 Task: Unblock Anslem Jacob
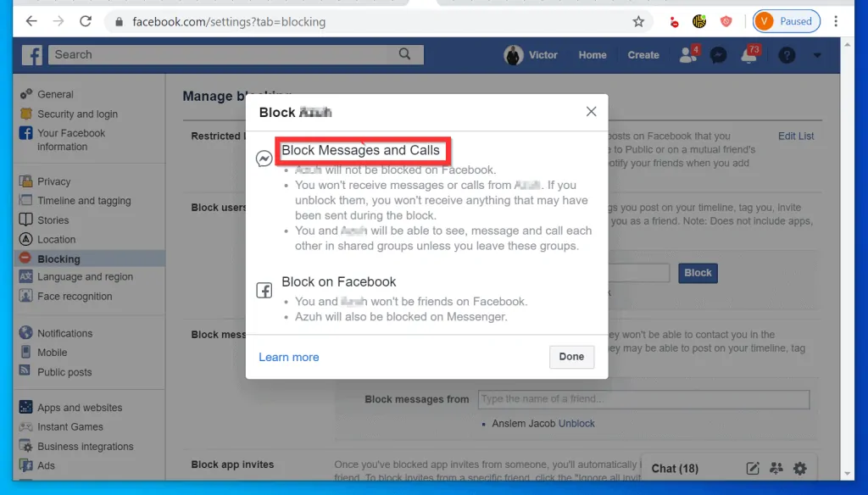click(576, 423)
